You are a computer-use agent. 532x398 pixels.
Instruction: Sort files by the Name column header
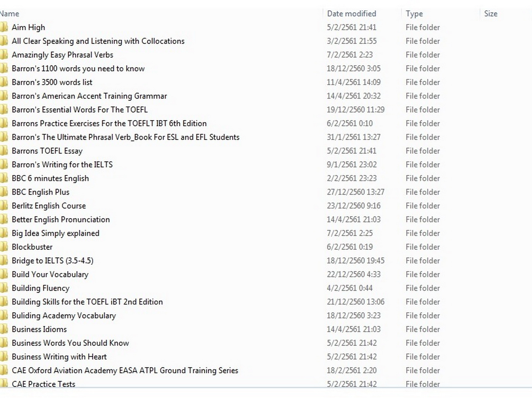pyautogui.click(x=10, y=14)
